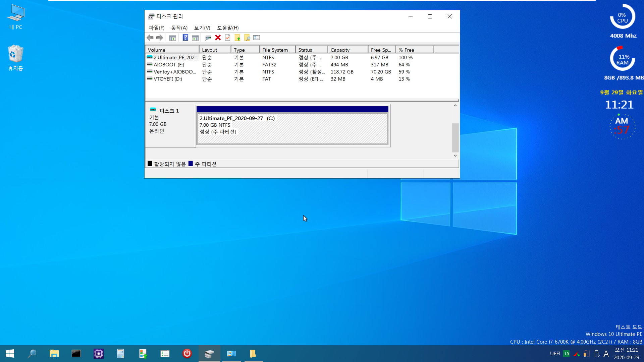Click the A input language indicator
644x362 pixels.
[606, 354]
